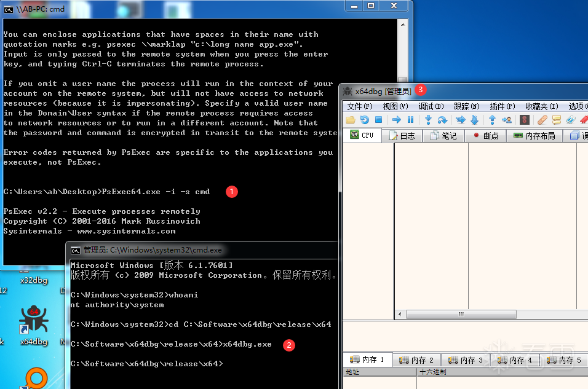Click the "nt authority\system" output line
This screenshot has height=389, width=588.
pos(117,305)
